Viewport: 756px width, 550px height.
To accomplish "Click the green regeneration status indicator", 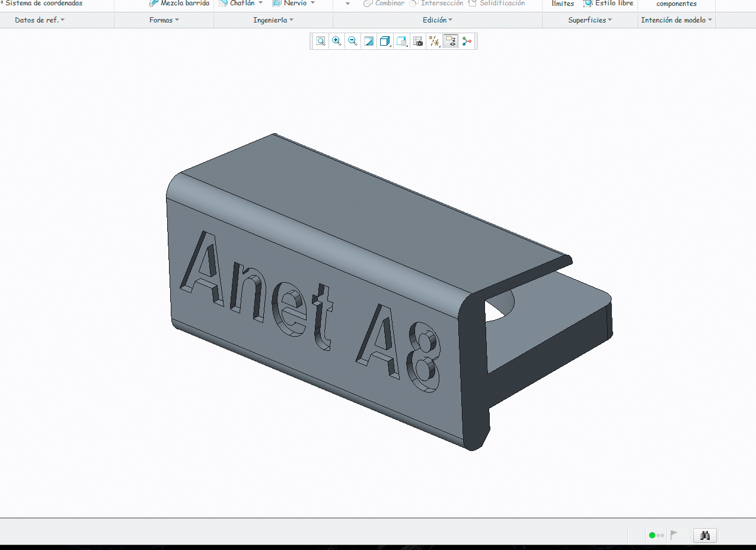I will pyautogui.click(x=652, y=535).
